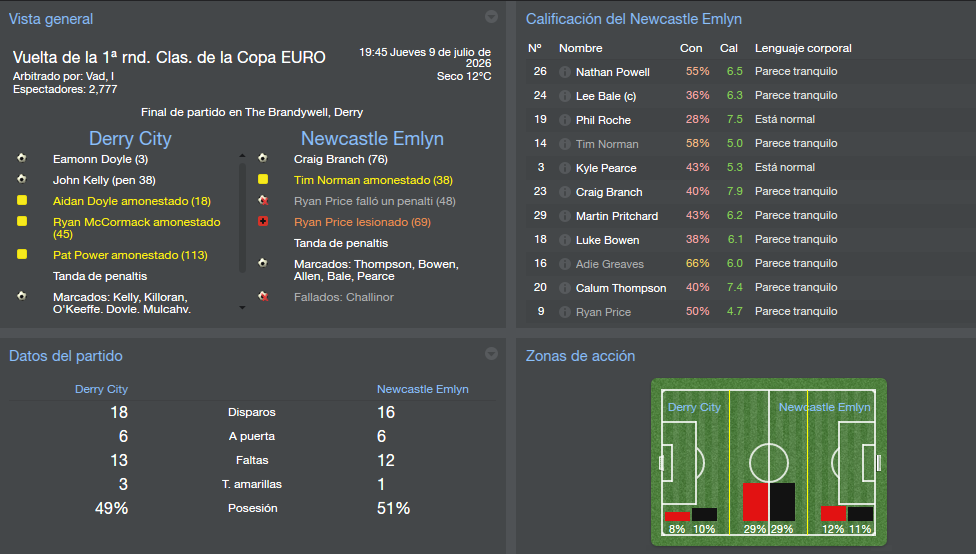The width and height of the screenshot is (976, 554).
Task: Click Pat Power yellow card icon
Action: click(22, 255)
